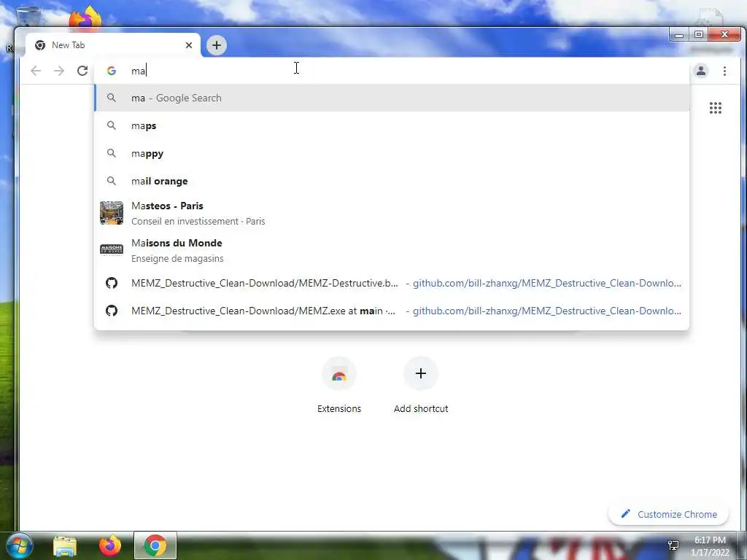Viewport: 747px width, 560px height.
Task: Click the Customize Chrome button
Action: coord(669,514)
